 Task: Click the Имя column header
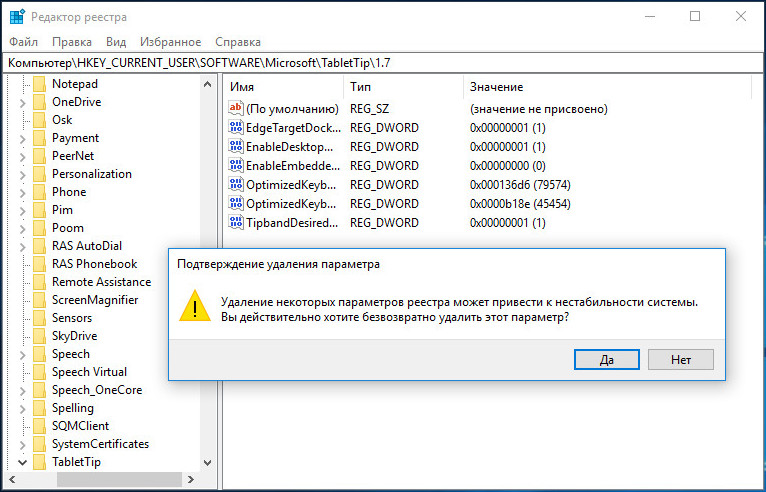click(x=284, y=87)
